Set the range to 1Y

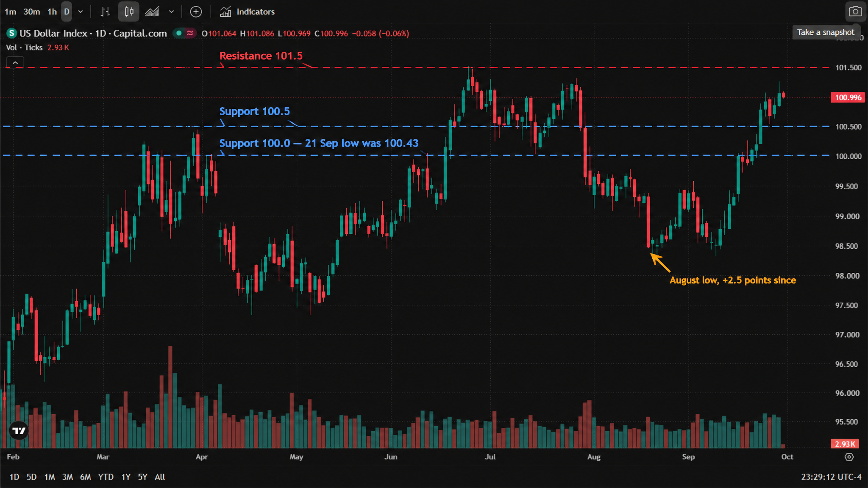click(x=126, y=477)
